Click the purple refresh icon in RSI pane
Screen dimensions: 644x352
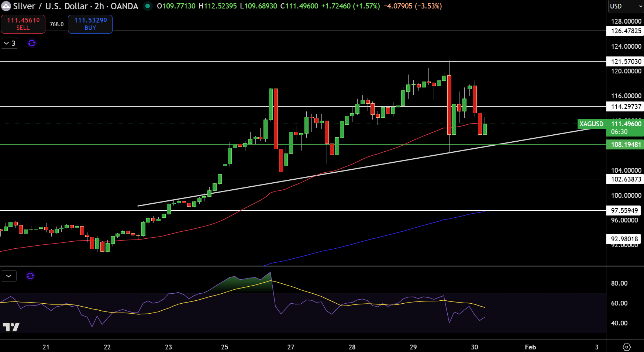pyautogui.click(x=30, y=276)
